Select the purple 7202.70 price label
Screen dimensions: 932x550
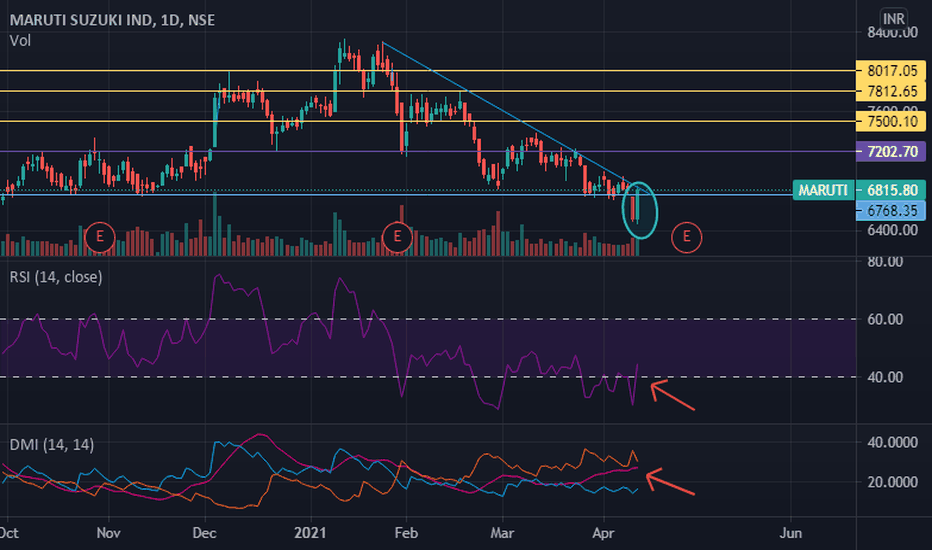pyautogui.click(x=890, y=152)
